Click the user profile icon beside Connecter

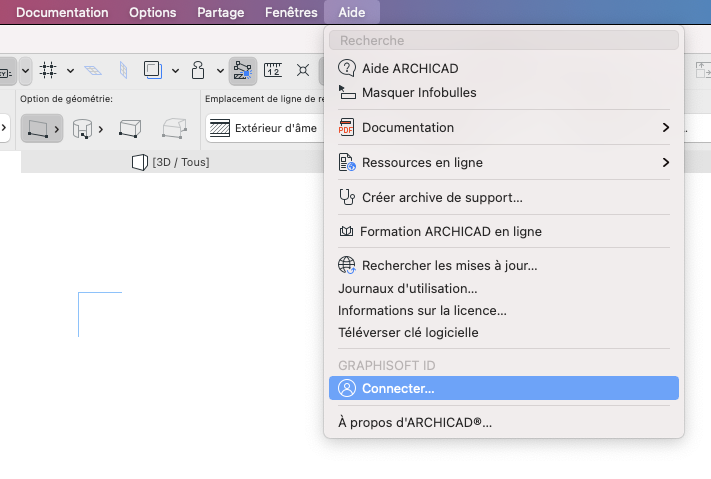[x=347, y=388]
